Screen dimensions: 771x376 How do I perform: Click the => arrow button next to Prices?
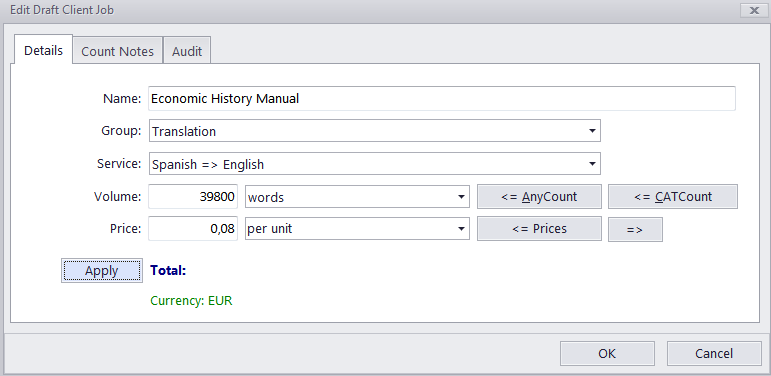(x=635, y=230)
